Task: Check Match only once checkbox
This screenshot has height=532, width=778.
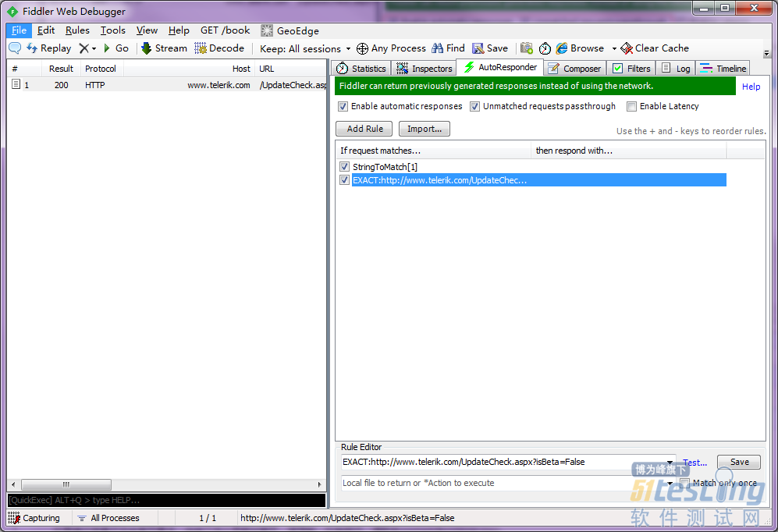Action: (684, 483)
